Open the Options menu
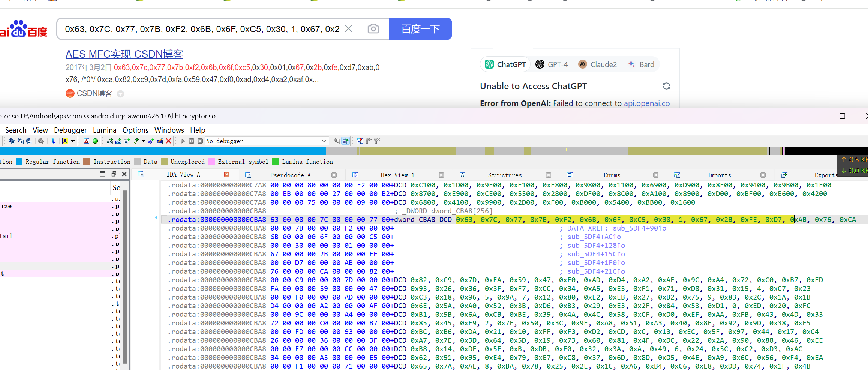Viewport: 868px width, 370px height. [135, 130]
